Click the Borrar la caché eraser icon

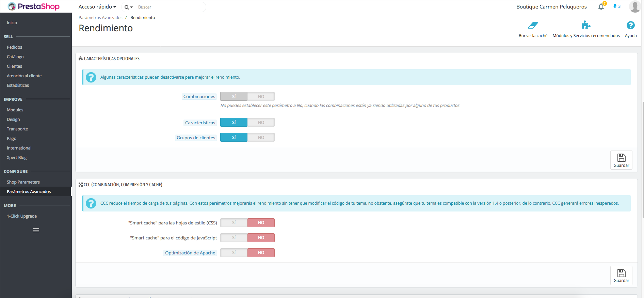click(533, 25)
